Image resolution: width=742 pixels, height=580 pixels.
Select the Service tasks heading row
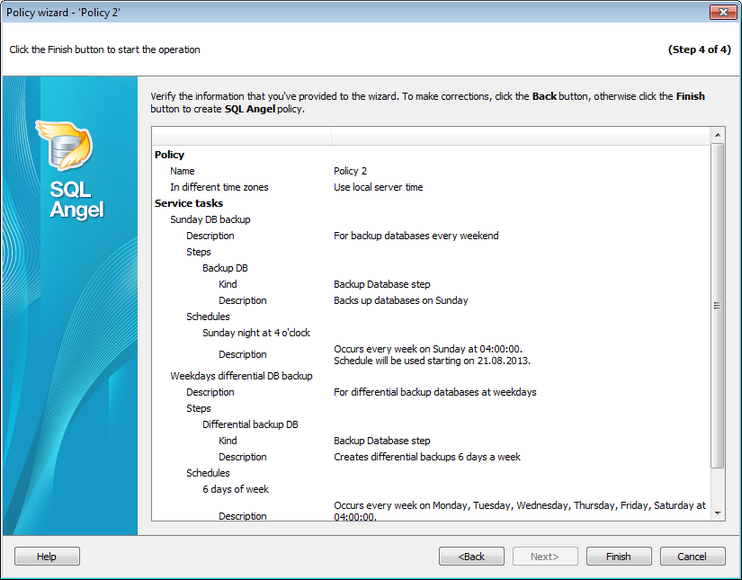point(431,203)
